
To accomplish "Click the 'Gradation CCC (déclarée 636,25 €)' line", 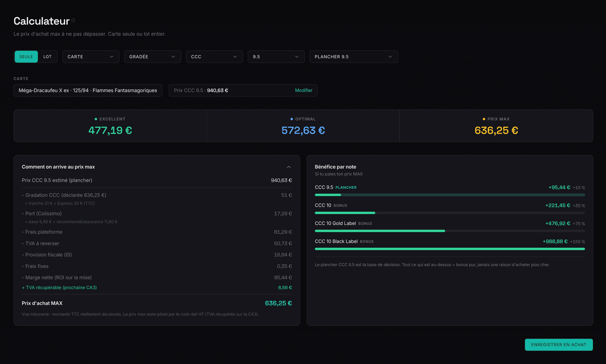I will (157, 195).
